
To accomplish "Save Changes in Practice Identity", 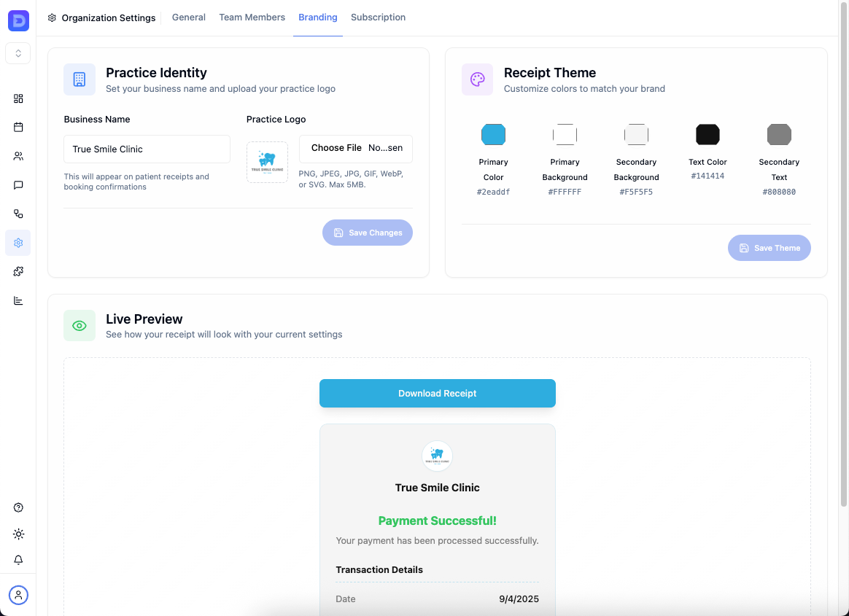I will click(x=367, y=233).
